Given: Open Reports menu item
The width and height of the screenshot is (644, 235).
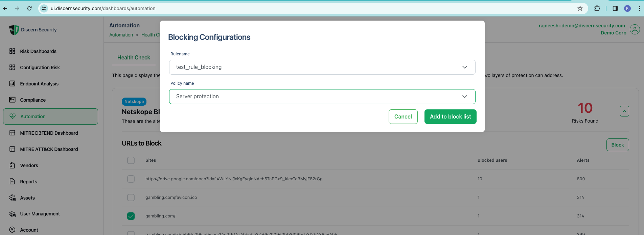Looking at the screenshot, I should (x=28, y=182).
